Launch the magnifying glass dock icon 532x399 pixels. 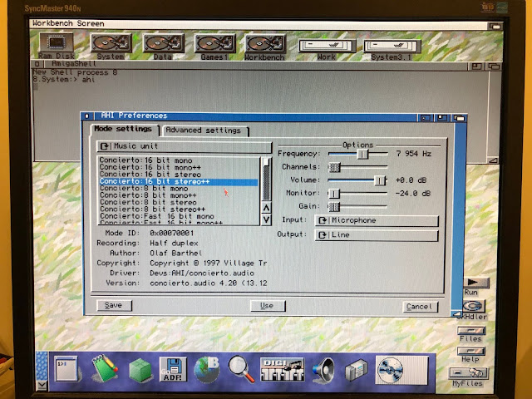tap(241, 368)
